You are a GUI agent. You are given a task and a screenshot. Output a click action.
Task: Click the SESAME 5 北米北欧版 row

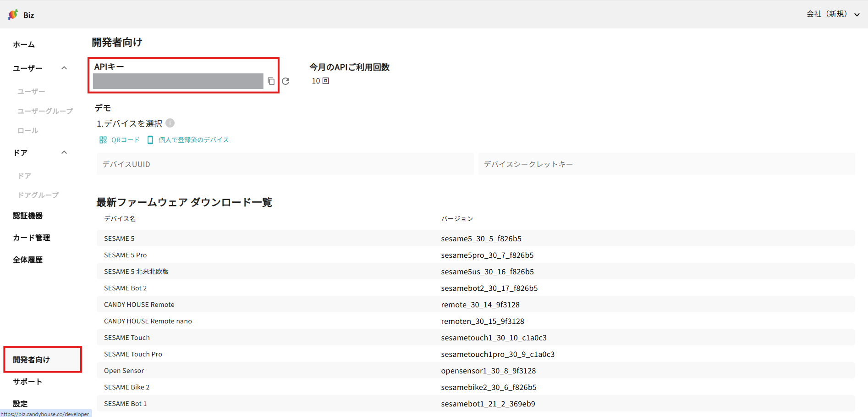pos(476,272)
